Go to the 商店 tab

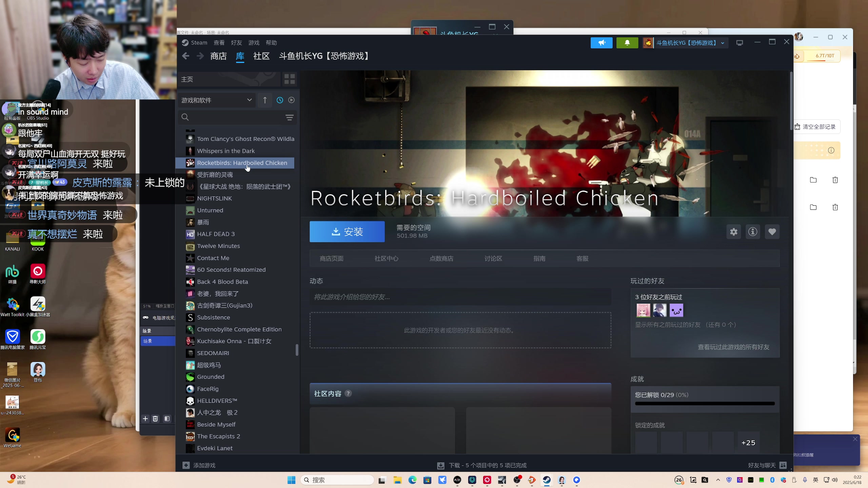click(218, 56)
